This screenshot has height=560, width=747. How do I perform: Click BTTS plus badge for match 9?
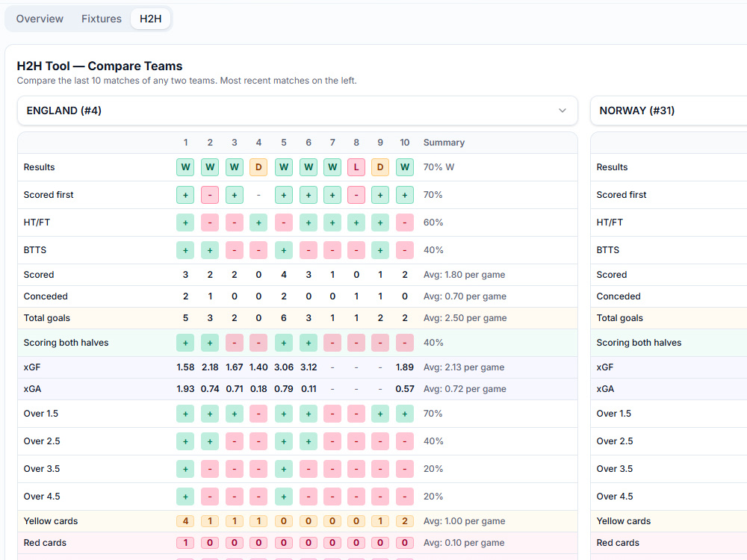380,250
